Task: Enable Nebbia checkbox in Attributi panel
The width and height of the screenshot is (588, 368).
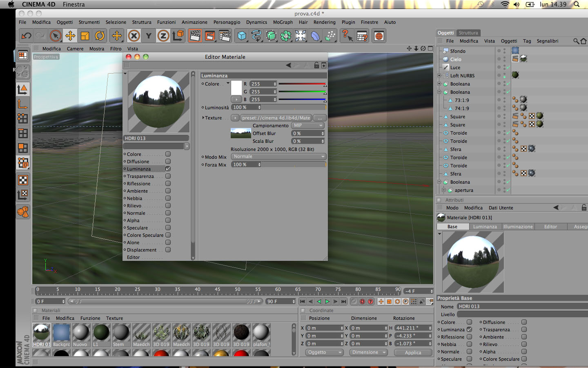Action: [469, 344]
